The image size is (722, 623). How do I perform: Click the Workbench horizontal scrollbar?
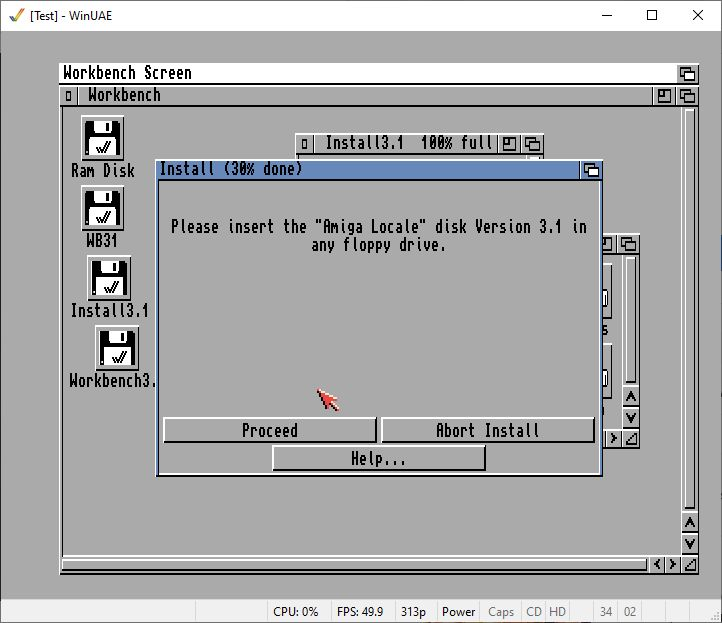(355, 565)
